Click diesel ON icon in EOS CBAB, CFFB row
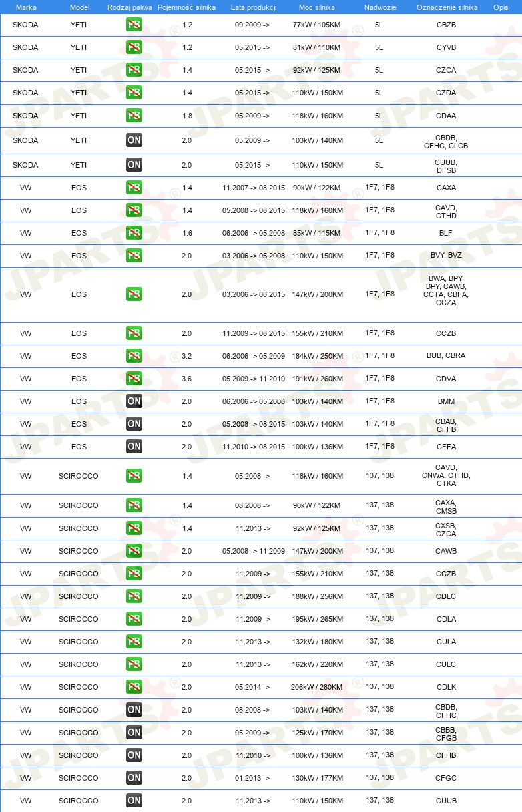The height and width of the screenshot is (812, 522). pos(134,424)
